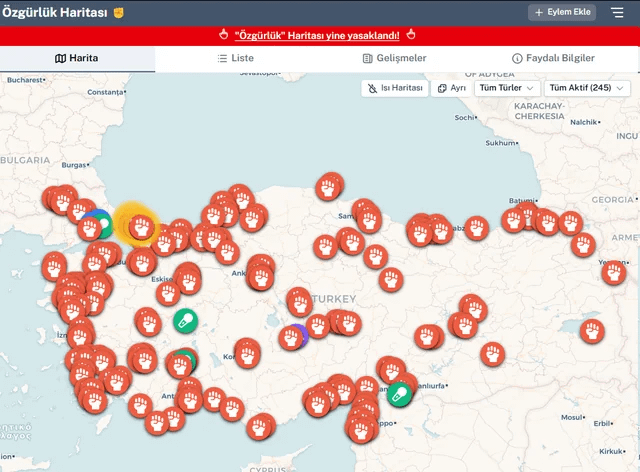Toggle the Isı Haritası heatmap view

tap(394, 88)
